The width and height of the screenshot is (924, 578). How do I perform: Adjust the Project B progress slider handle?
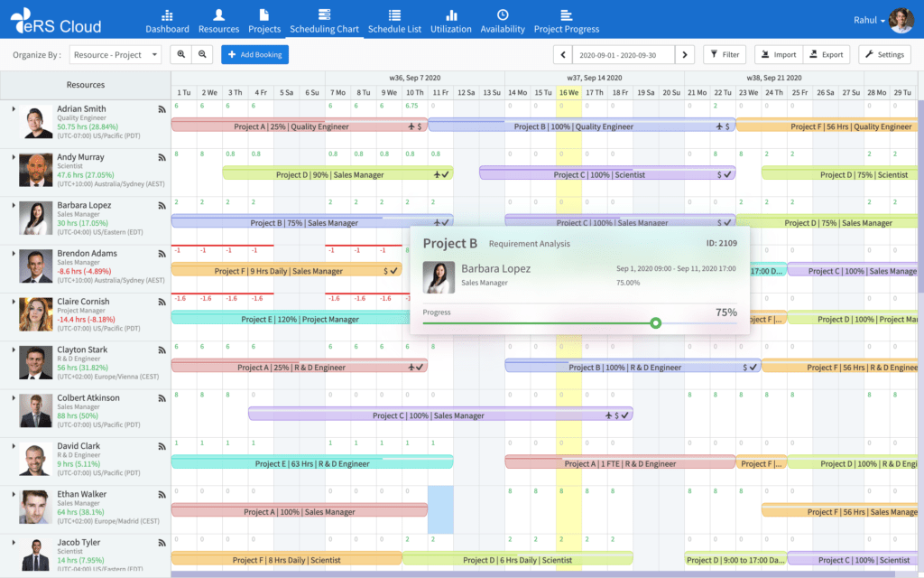pos(655,323)
